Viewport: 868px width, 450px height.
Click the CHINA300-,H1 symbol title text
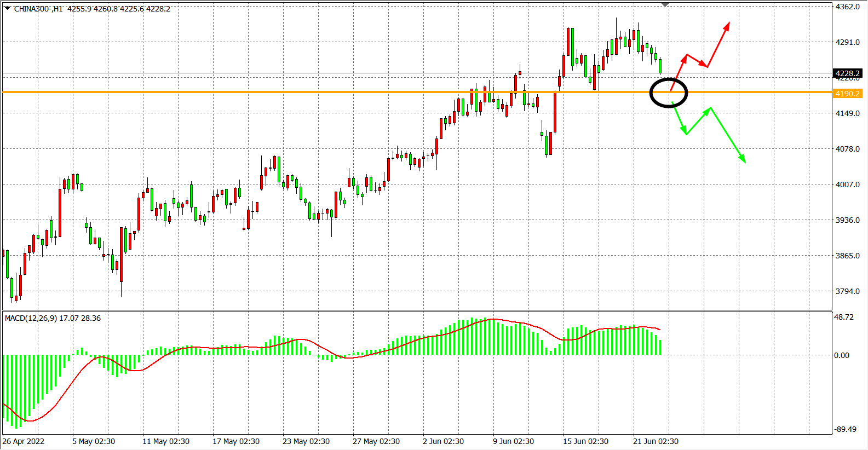point(38,9)
